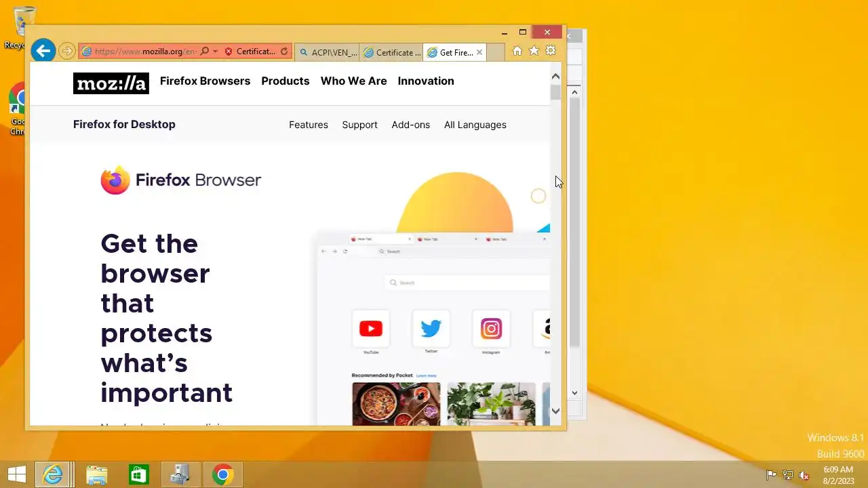This screenshot has width=868, height=488.
Task: View the Certificate error status text
Action: [256, 52]
